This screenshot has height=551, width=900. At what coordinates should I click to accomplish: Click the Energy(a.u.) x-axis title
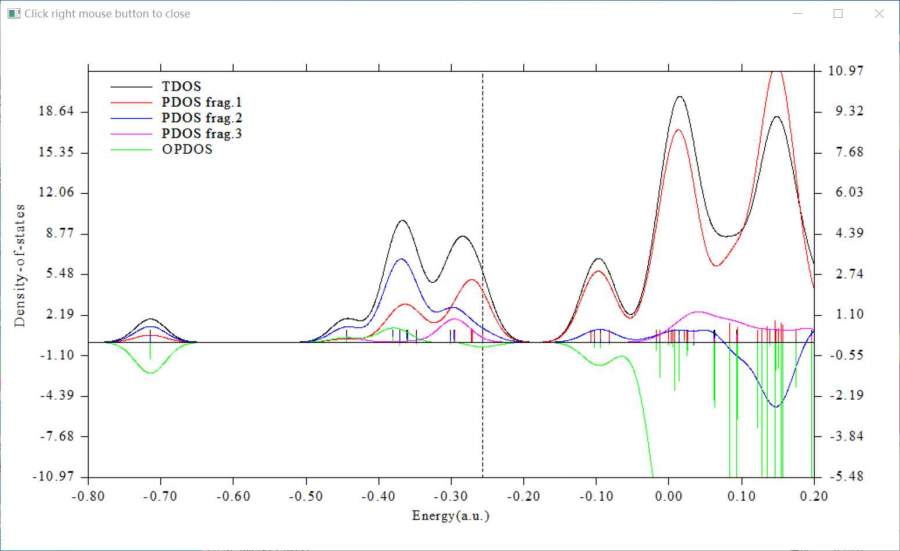[451, 517]
